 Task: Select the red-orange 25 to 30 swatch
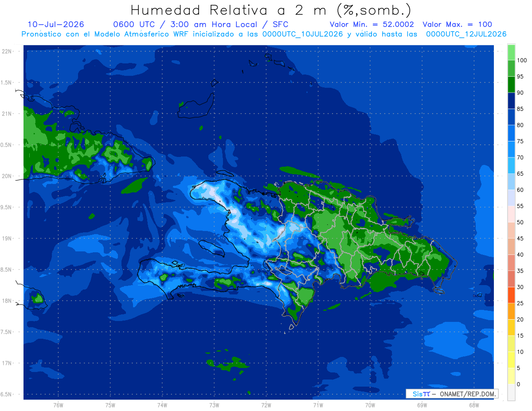(511, 295)
